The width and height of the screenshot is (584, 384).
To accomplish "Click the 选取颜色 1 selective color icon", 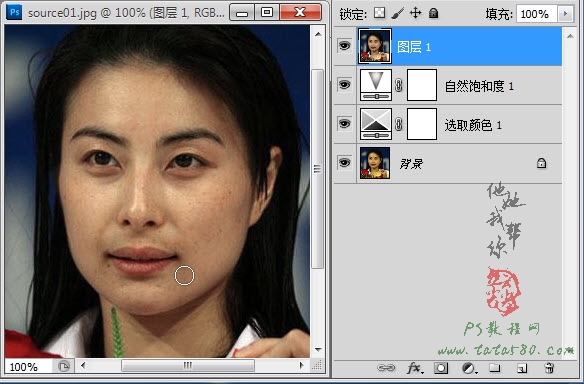I will [x=376, y=124].
